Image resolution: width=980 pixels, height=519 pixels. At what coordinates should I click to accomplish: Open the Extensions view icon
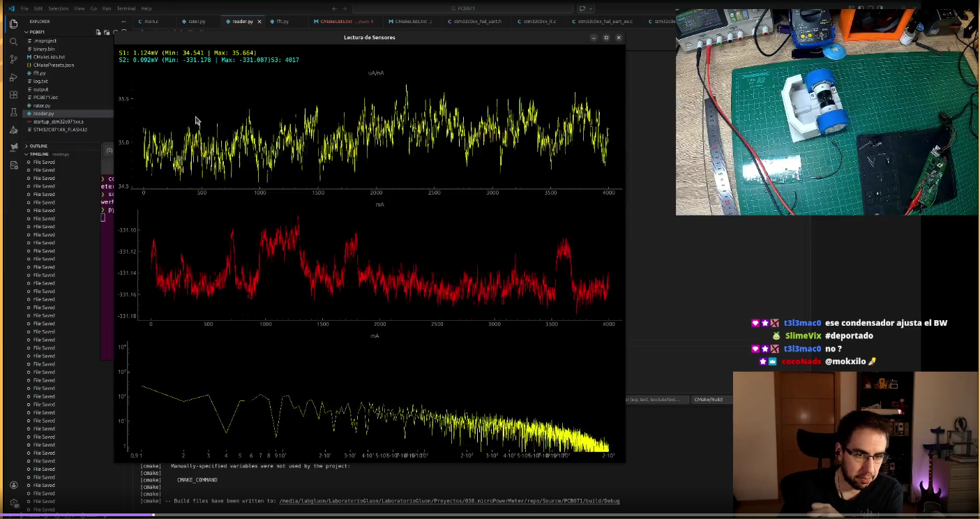click(13, 94)
